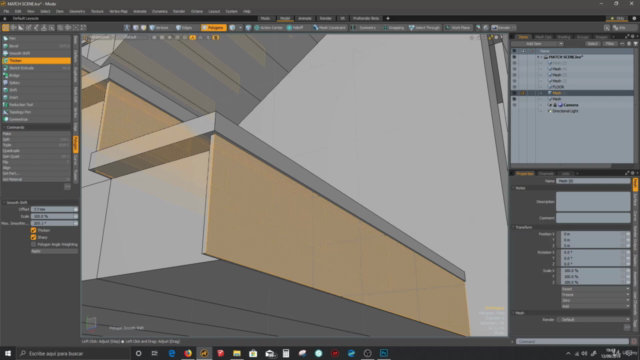This screenshot has width=640, height=360.
Task: Select the Spikey tool
Action: click(x=36, y=82)
